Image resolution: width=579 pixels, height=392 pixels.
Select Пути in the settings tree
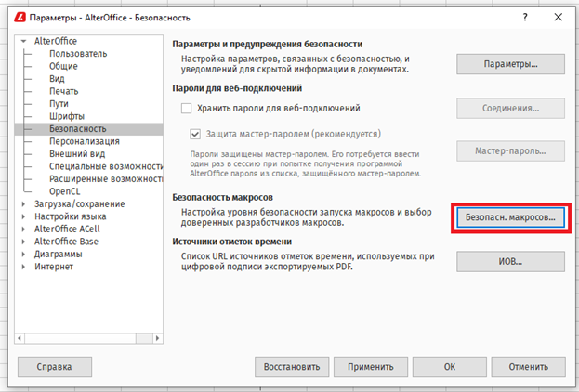tap(59, 104)
